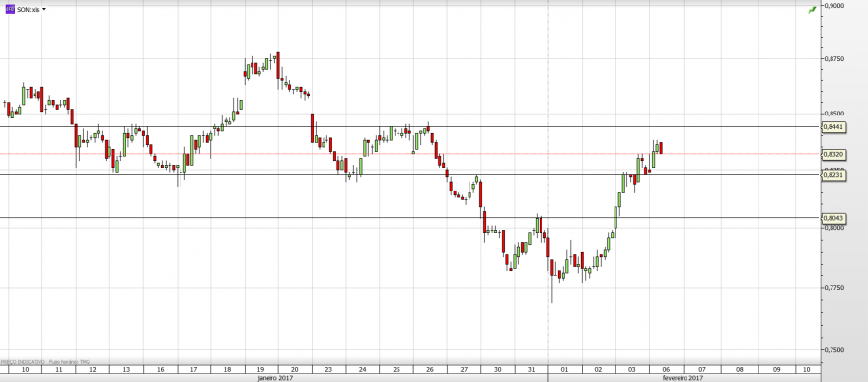Select the 0,8231 horizontal line price tag
Viewport: 868px width, 382px height.
tap(834, 175)
